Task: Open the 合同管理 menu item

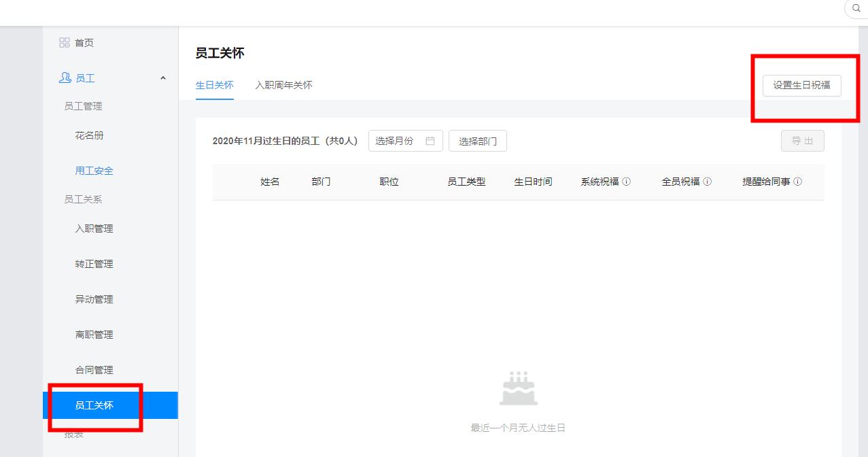Action: 93,369
